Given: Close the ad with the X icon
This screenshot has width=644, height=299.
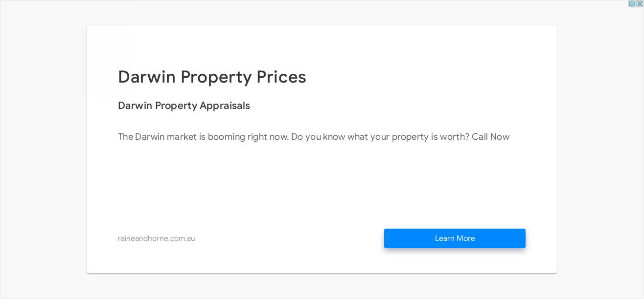Looking at the screenshot, I should 639,4.
